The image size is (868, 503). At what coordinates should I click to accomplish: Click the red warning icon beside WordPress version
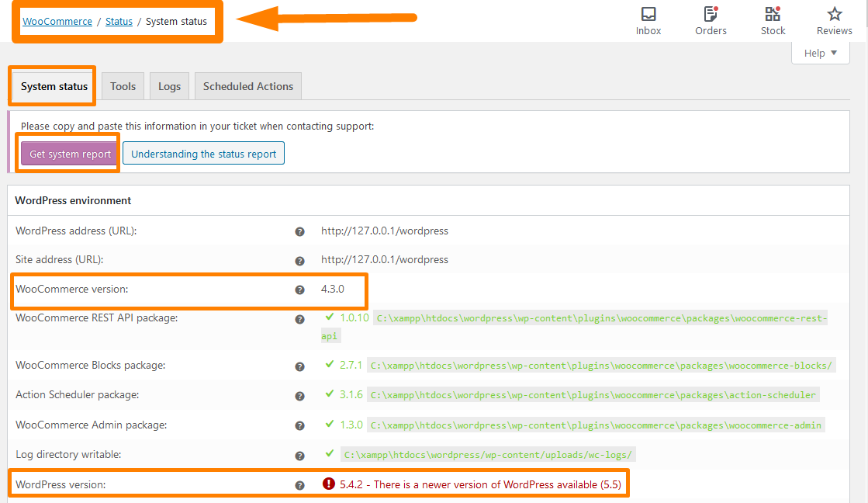point(328,484)
